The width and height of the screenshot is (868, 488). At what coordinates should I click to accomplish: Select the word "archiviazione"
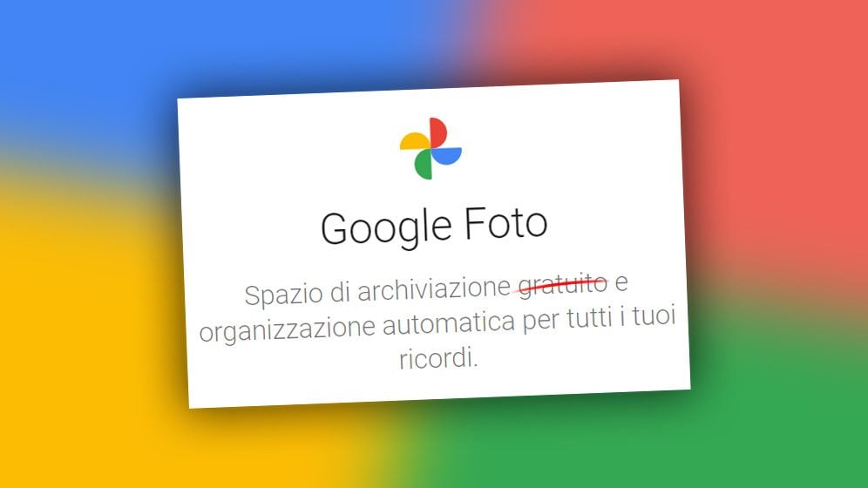(434, 289)
